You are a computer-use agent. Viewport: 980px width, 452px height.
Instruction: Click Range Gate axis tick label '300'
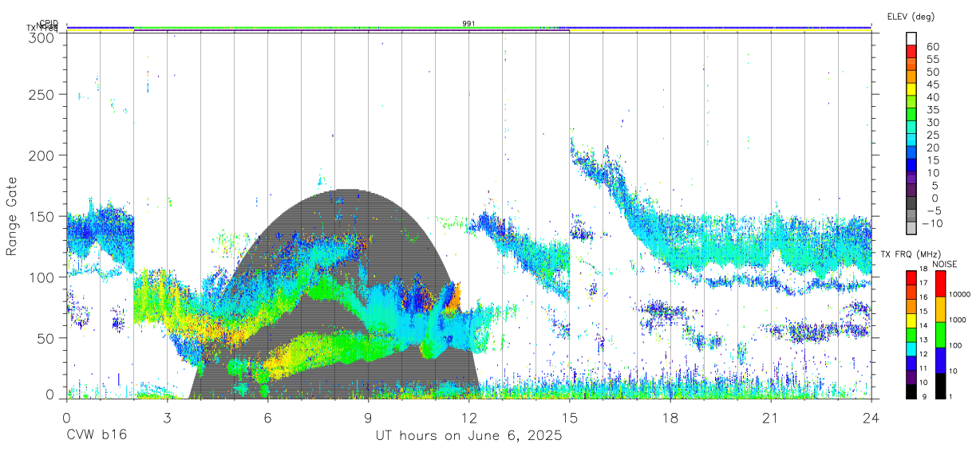point(41,37)
